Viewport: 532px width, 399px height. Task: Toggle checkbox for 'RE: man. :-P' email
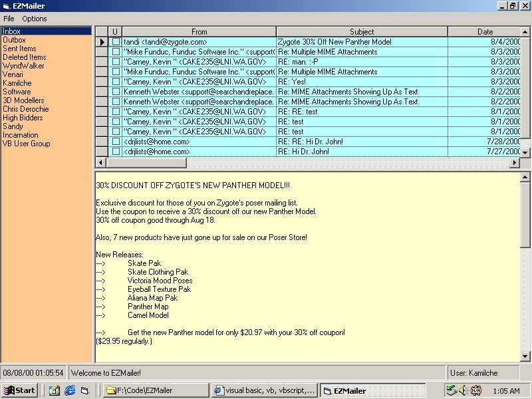(x=116, y=62)
